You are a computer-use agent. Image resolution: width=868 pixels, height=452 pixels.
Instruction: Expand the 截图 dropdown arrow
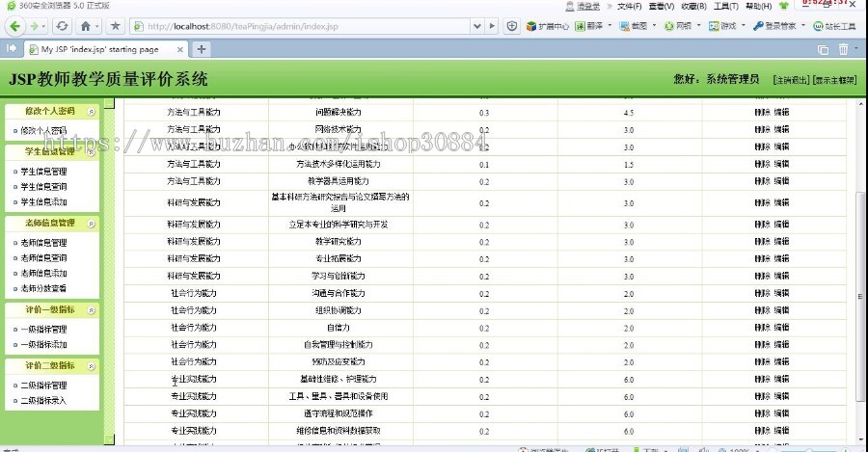[x=654, y=25]
